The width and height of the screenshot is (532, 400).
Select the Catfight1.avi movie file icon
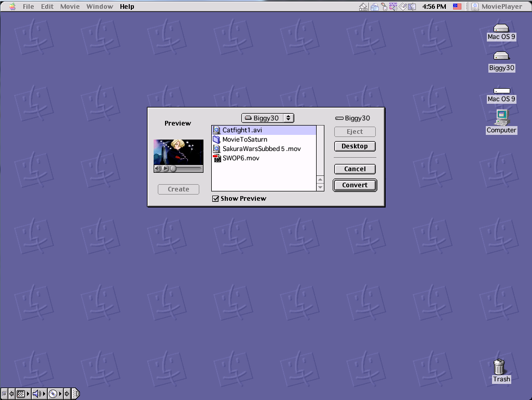[x=217, y=130]
